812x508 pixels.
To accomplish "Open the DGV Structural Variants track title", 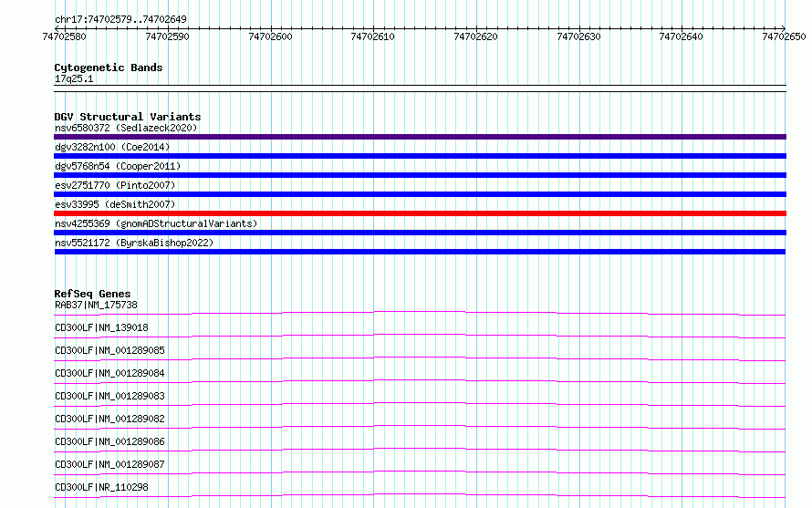I will [128, 117].
